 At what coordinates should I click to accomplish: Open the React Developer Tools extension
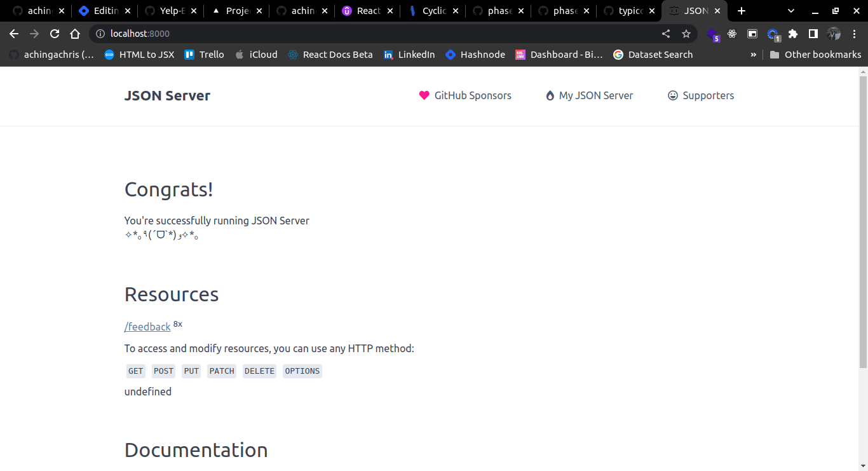732,34
